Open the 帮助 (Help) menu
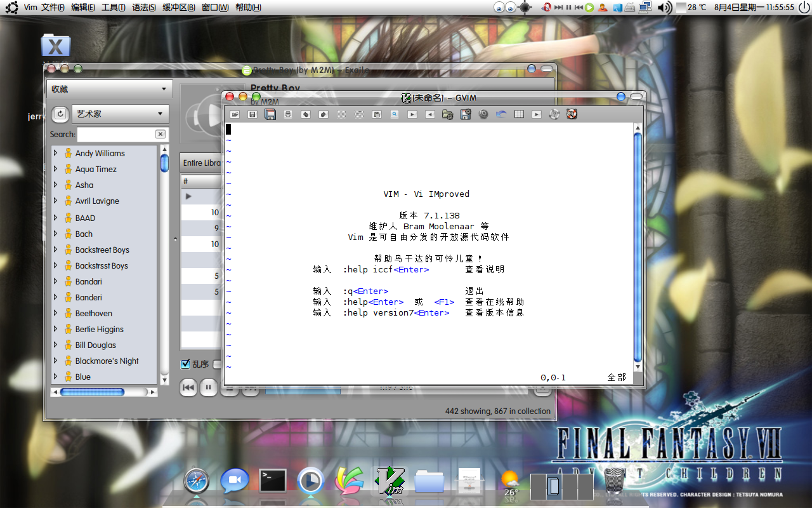 point(248,8)
